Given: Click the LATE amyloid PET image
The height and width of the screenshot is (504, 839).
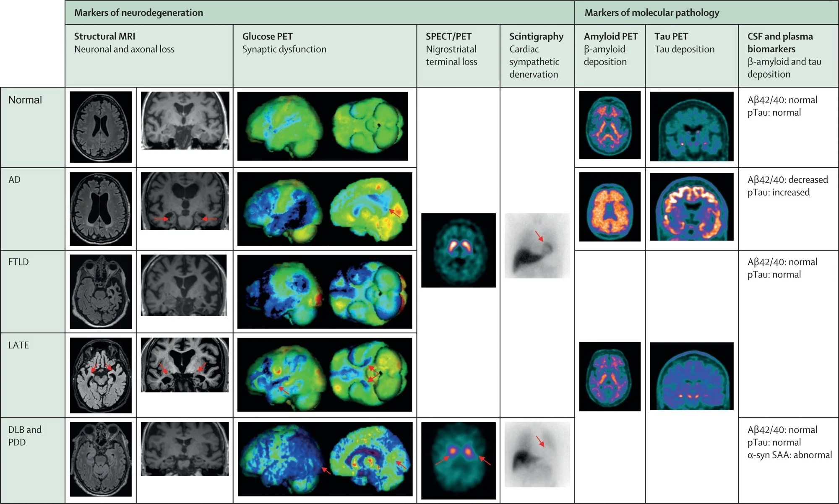Looking at the screenshot, I should (x=610, y=376).
